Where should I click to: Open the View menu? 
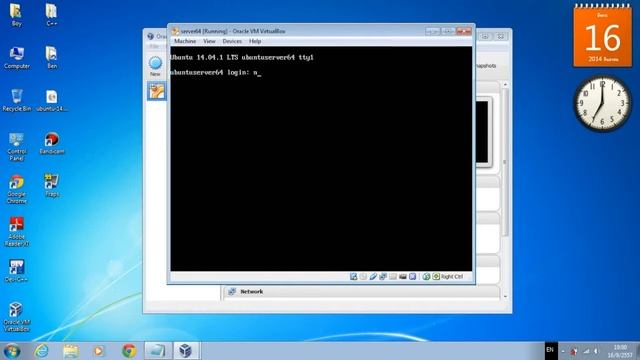(x=209, y=41)
